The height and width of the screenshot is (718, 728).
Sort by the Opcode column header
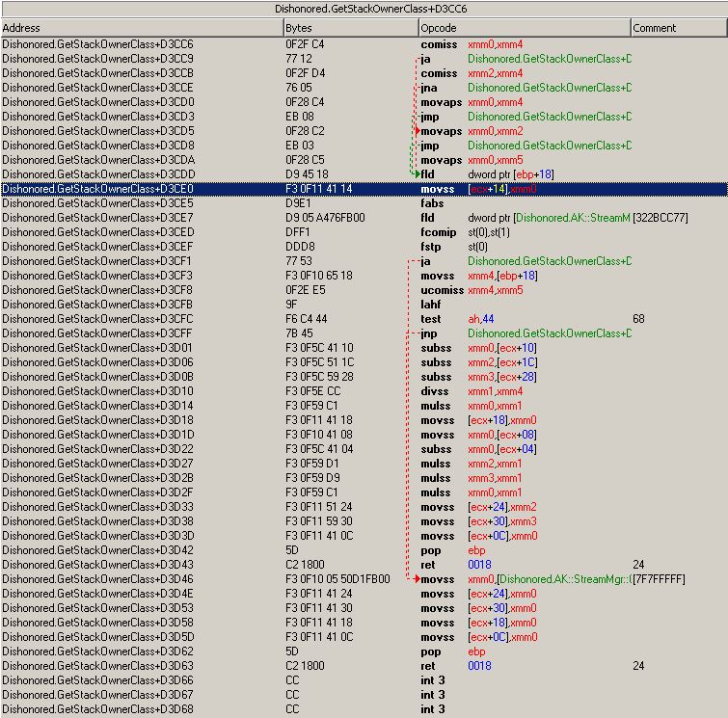tap(525, 28)
